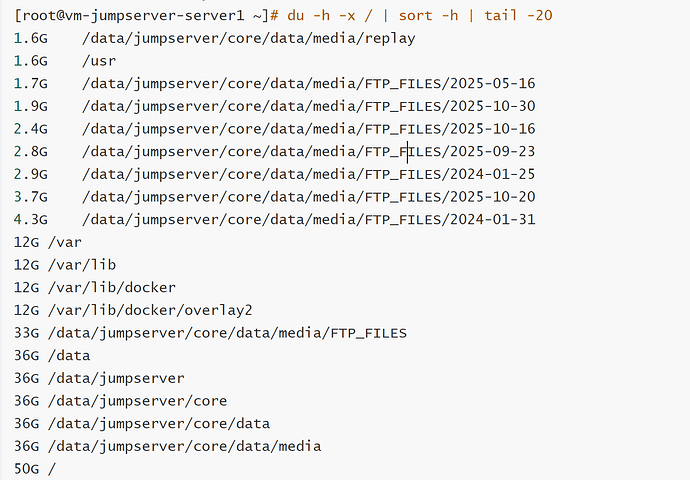
Task: Click the FTP_FILES/2025-10-20 path line
Action: [x=310, y=196]
